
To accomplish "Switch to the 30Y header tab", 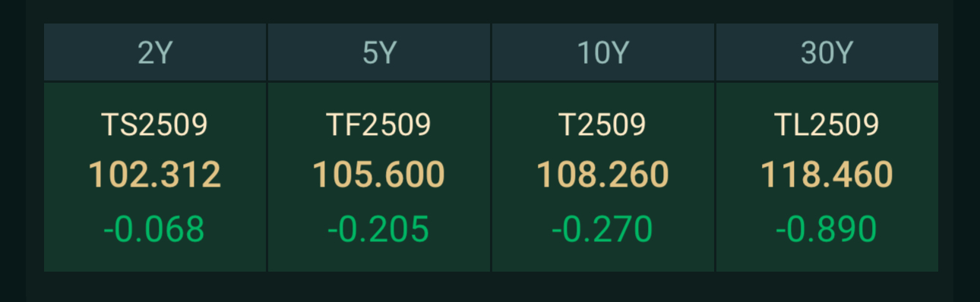I will 827,52.
